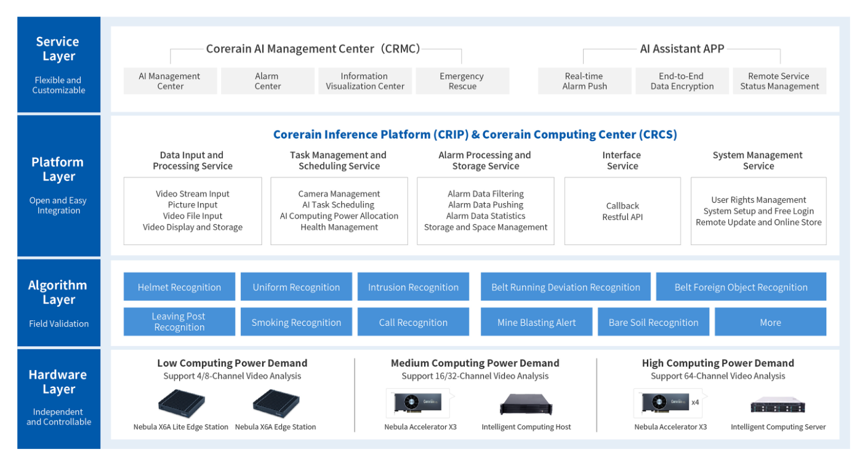Click AI Computing Power Allocation text
The width and height of the screenshot is (868, 465).
339,216
